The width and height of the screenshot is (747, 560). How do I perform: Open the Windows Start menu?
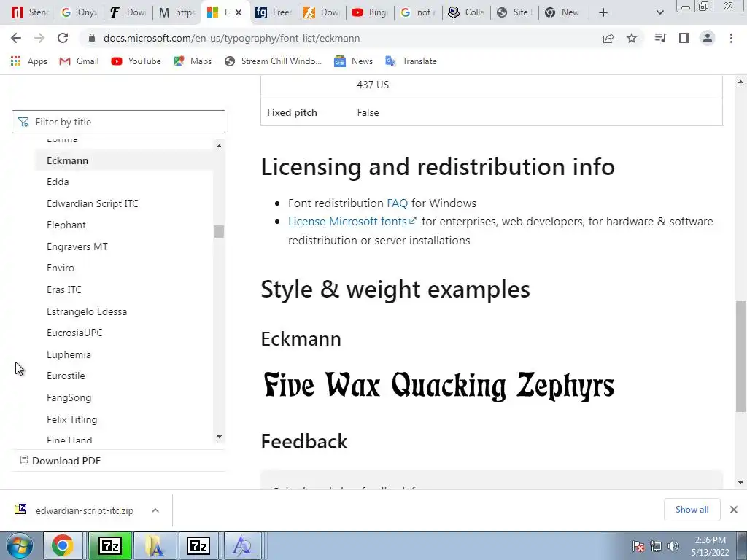(x=20, y=545)
